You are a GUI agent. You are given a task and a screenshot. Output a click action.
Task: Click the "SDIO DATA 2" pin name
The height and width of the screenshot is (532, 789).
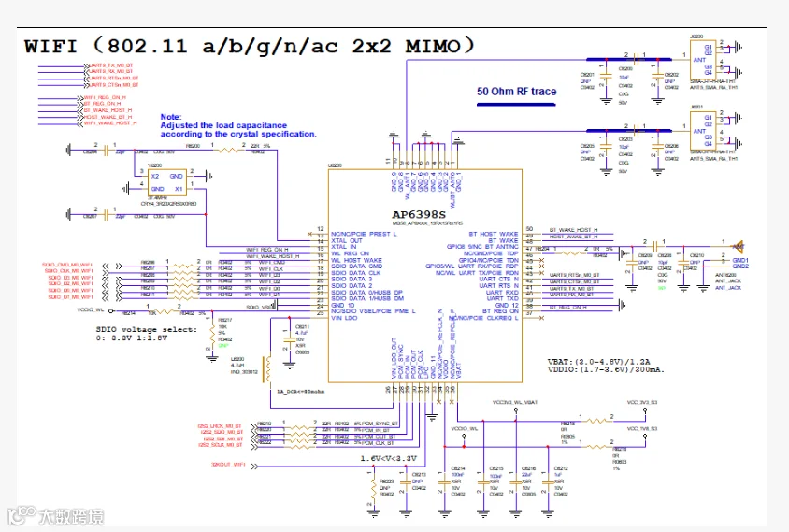(x=351, y=285)
